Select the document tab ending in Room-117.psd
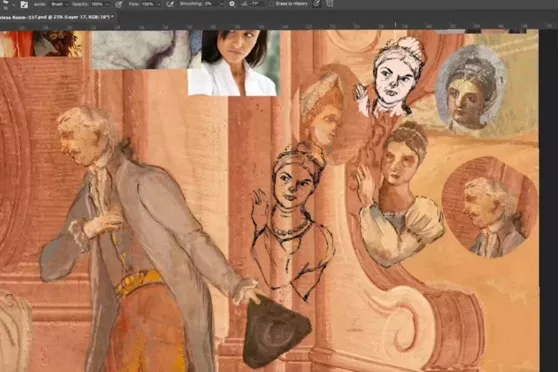559x372 pixels. pos(57,16)
